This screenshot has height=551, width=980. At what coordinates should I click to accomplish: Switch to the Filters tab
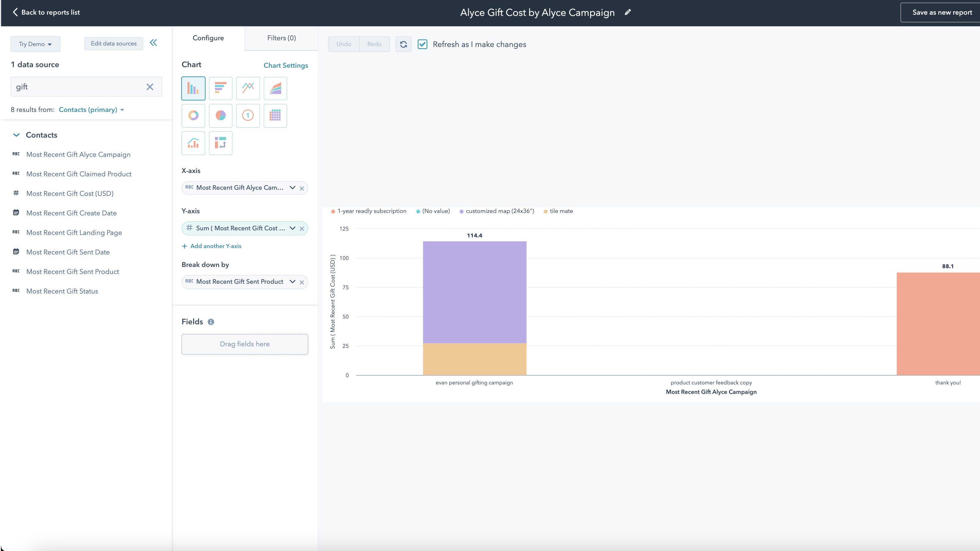pyautogui.click(x=281, y=38)
